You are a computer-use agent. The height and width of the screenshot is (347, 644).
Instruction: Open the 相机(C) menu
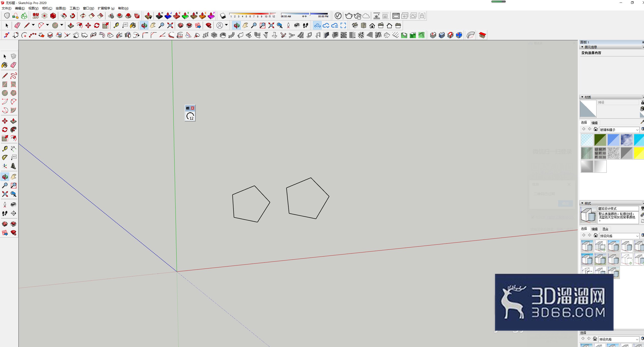[x=47, y=8]
